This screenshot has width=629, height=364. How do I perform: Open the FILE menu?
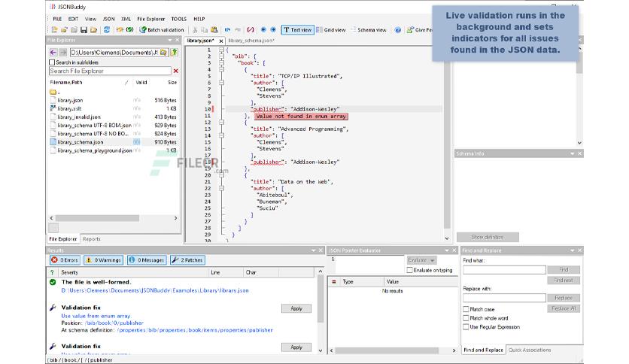(x=57, y=19)
